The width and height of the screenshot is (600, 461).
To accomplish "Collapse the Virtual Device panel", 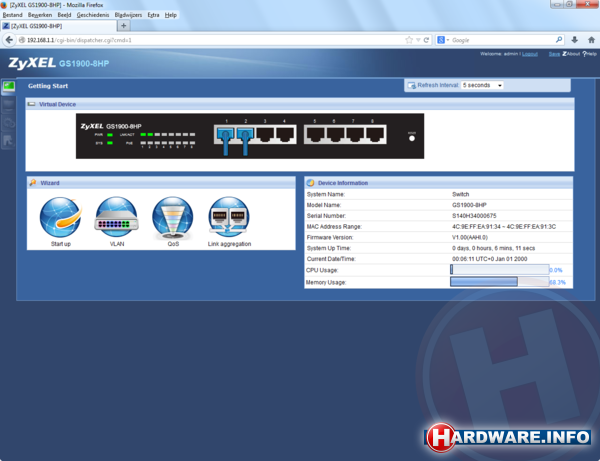I will click(32, 104).
